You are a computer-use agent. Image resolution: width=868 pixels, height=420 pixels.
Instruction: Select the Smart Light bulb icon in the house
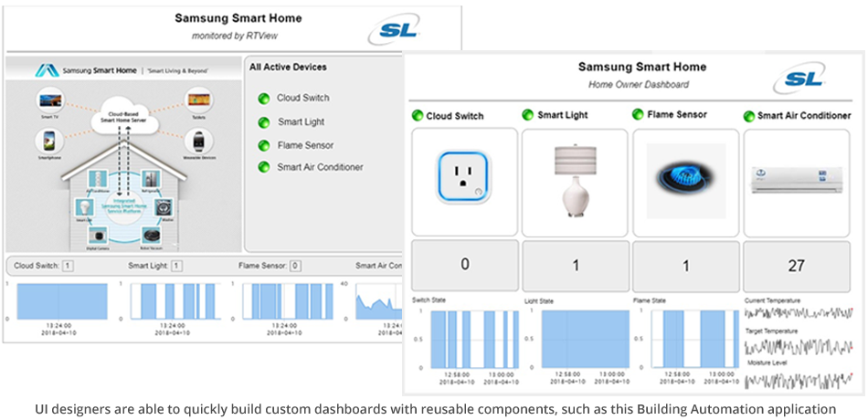point(83,208)
